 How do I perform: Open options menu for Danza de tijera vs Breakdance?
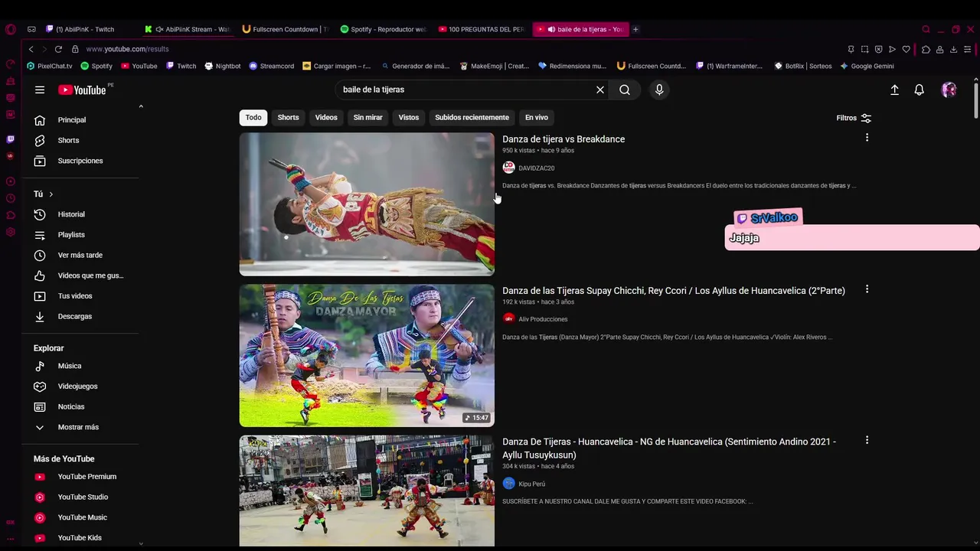tap(867, 138)
